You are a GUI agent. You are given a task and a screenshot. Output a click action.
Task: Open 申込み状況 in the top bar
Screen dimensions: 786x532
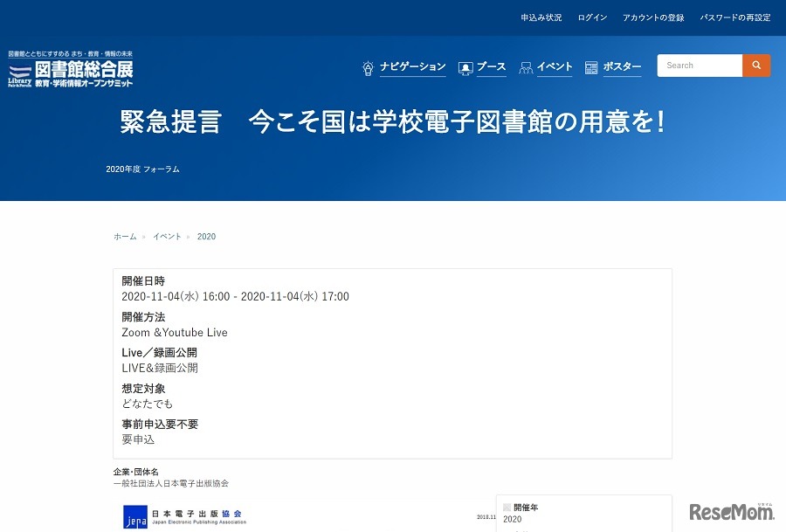point(541,16)
